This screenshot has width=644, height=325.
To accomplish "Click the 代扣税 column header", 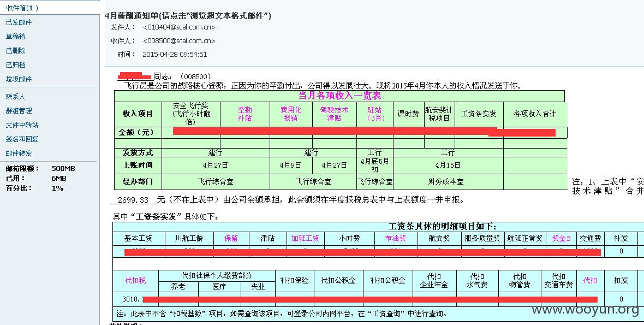I will point(135,281).
